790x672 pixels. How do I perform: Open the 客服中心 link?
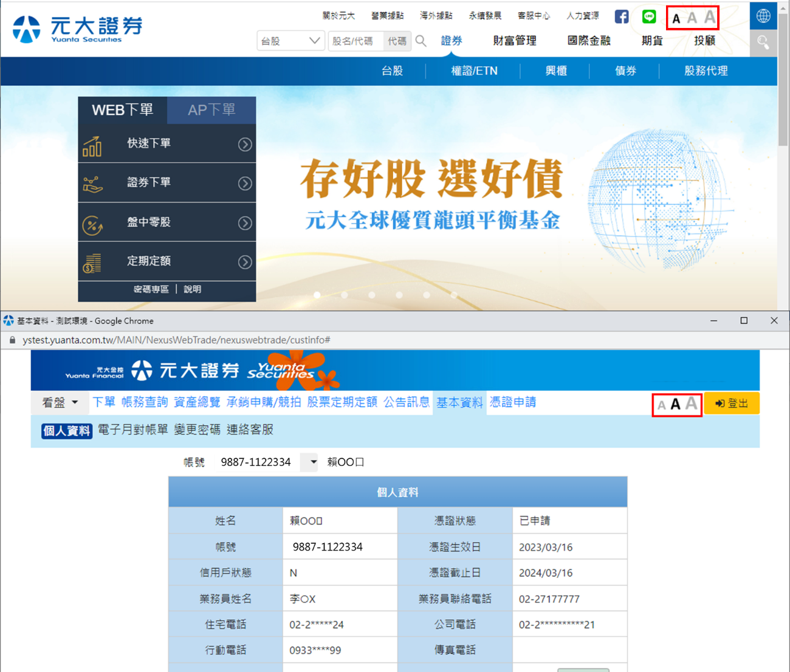[534, 16]
